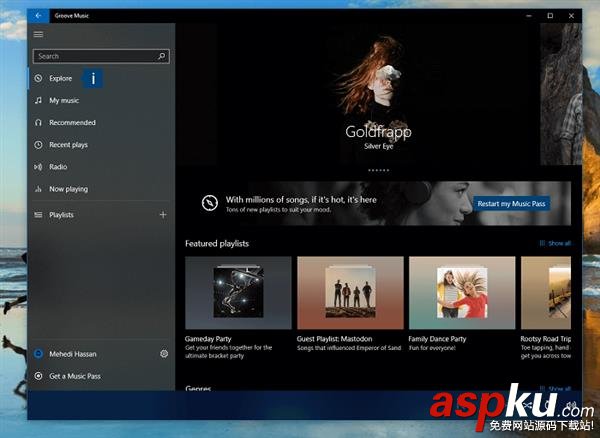This screenshot has height=438, width=600.
Task: Click Restart my Music Pass button
Action: point(511,204)
